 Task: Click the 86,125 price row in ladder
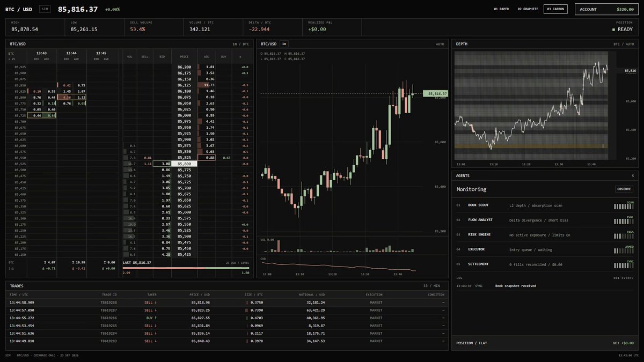click(x=185, y=85)
